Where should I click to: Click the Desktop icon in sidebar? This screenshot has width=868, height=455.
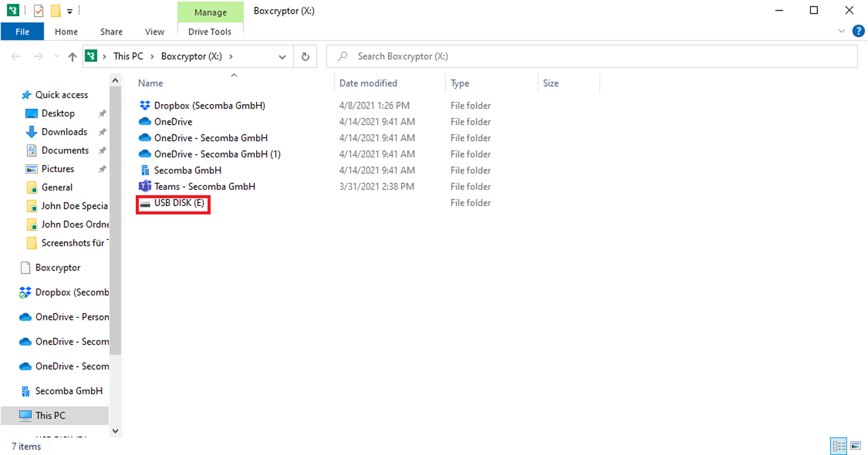(31, 113)
